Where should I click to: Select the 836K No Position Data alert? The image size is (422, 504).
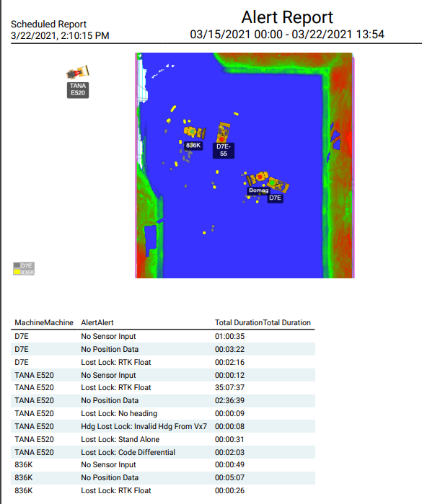110,477
